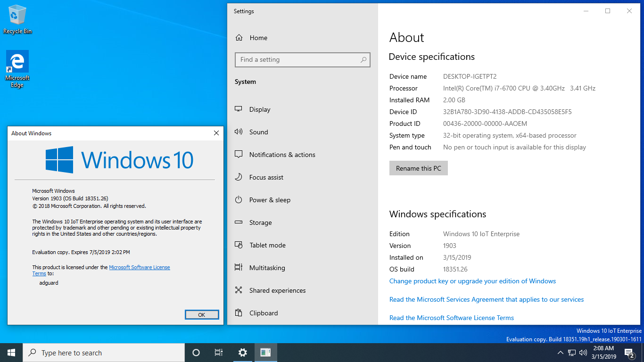Minimize the Settings window
This screenshot has width=644, height=362.
586,11
